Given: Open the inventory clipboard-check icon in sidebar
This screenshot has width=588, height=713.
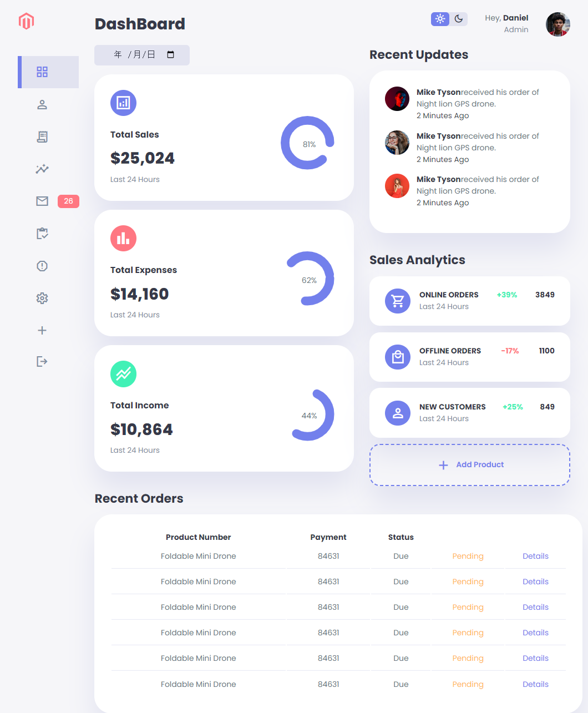Looking at the screenshot, I should click(x=42, y=234).
